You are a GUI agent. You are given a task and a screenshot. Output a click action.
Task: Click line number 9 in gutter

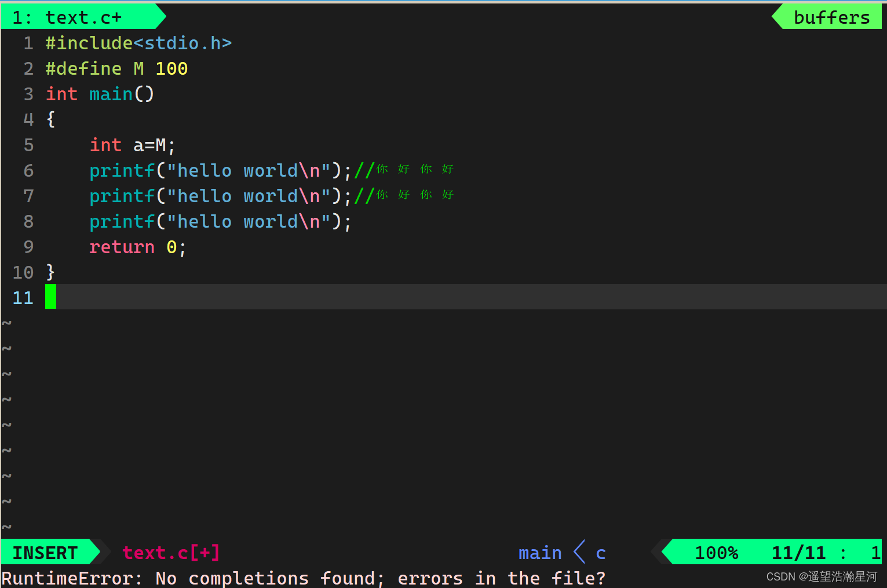coord(28,247)
